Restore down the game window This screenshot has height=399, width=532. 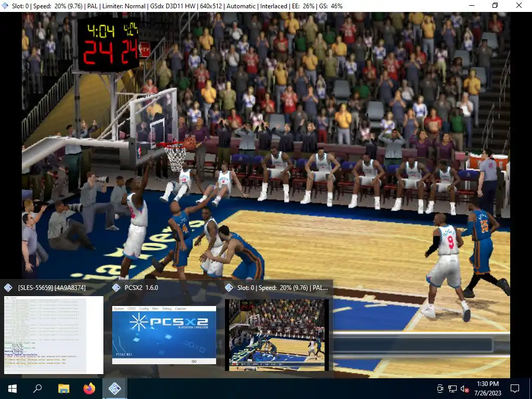495,5
